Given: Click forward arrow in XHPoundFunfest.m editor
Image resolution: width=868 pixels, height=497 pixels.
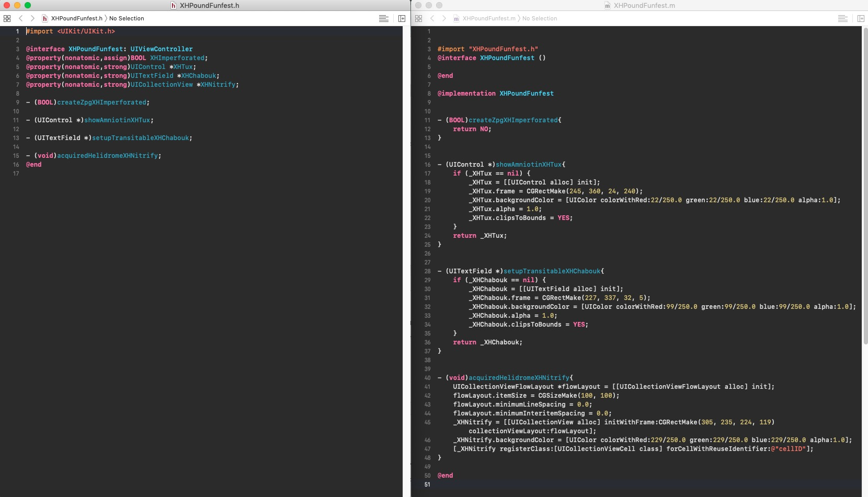Looking at the screenshot, I should pyautogui.click(x=444, y=18).
